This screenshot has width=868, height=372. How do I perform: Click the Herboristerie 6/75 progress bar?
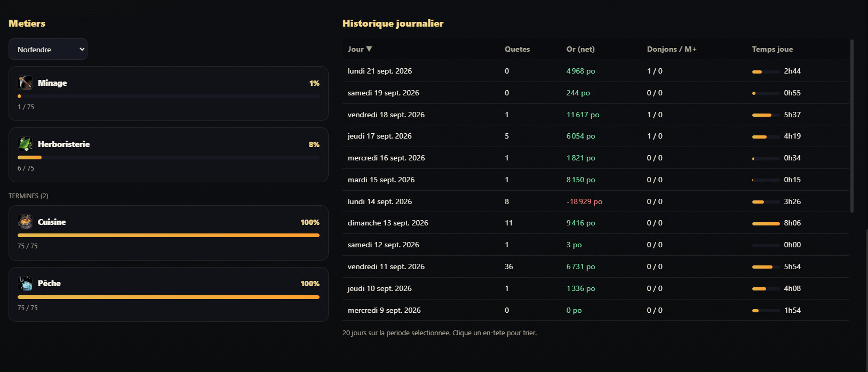coord(169,157)
